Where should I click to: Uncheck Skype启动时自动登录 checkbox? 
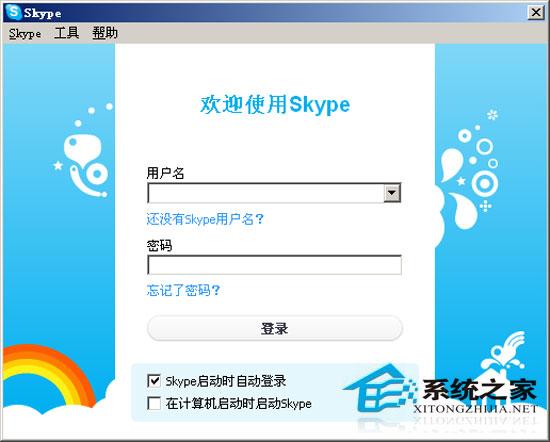(x=154, y=381)
